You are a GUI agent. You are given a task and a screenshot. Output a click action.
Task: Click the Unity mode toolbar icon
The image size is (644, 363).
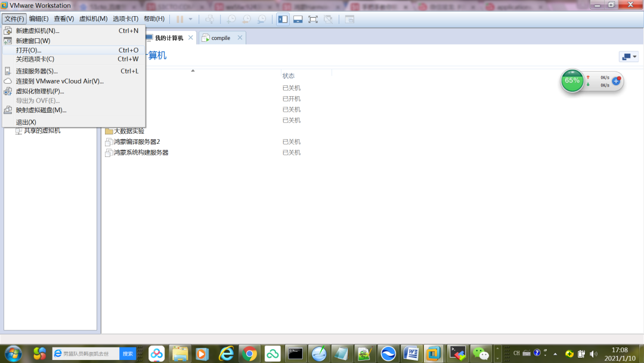point(328,19)
